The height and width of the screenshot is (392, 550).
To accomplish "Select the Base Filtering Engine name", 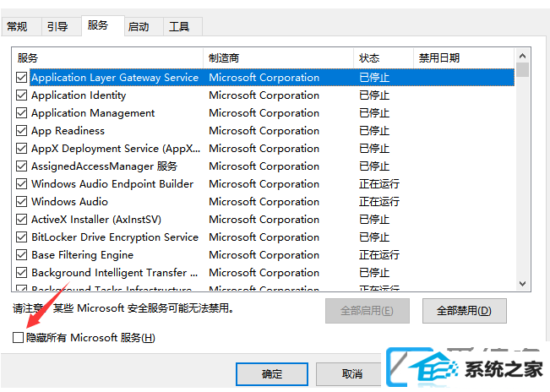I will coord(83,255).
